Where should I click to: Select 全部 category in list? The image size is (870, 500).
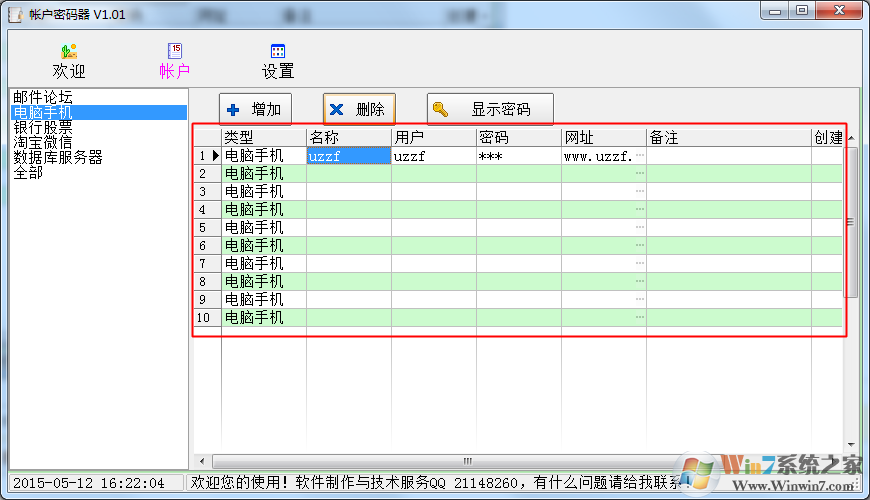tap(99, 172)
